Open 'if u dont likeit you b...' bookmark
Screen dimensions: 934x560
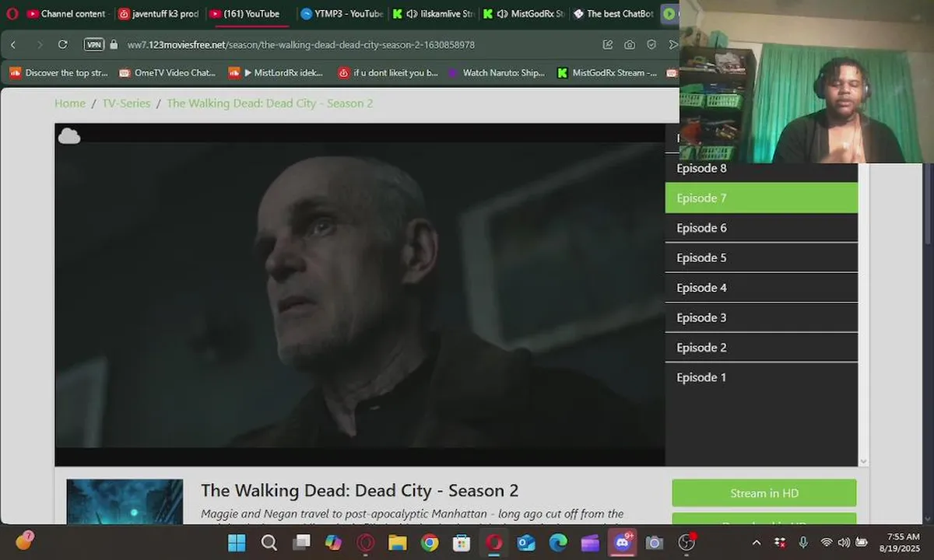[388, 73]
